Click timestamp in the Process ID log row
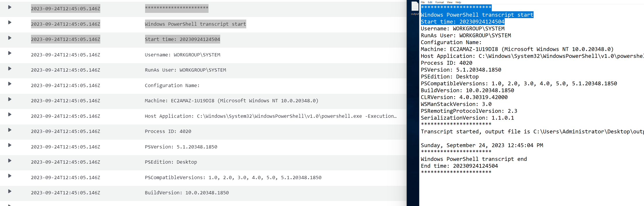 (x=66, y=131)
